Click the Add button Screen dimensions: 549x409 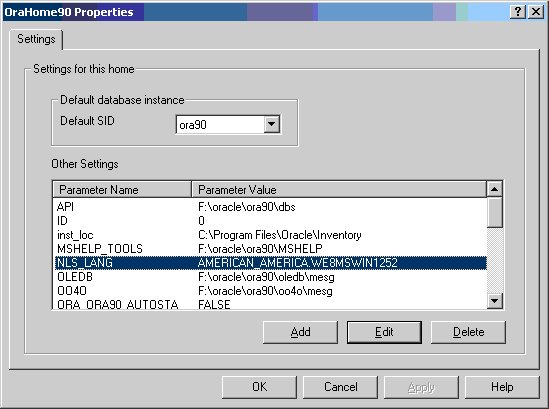tap(300, 332)
